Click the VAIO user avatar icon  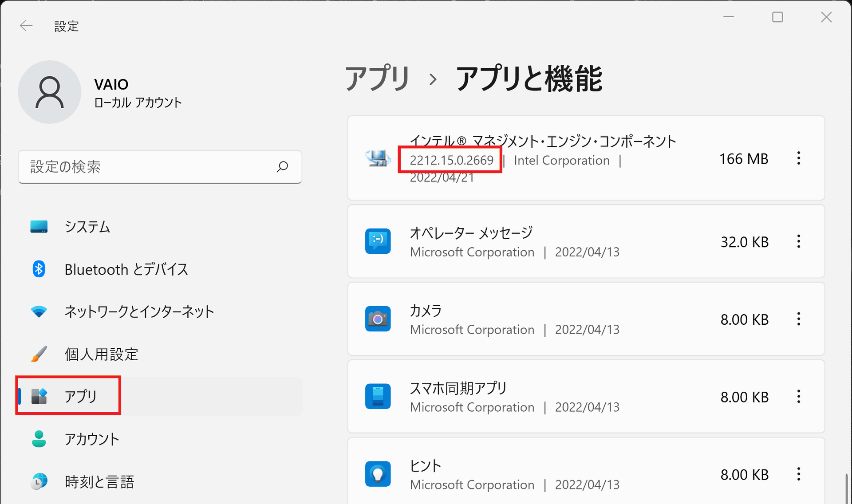coord(50,92)
